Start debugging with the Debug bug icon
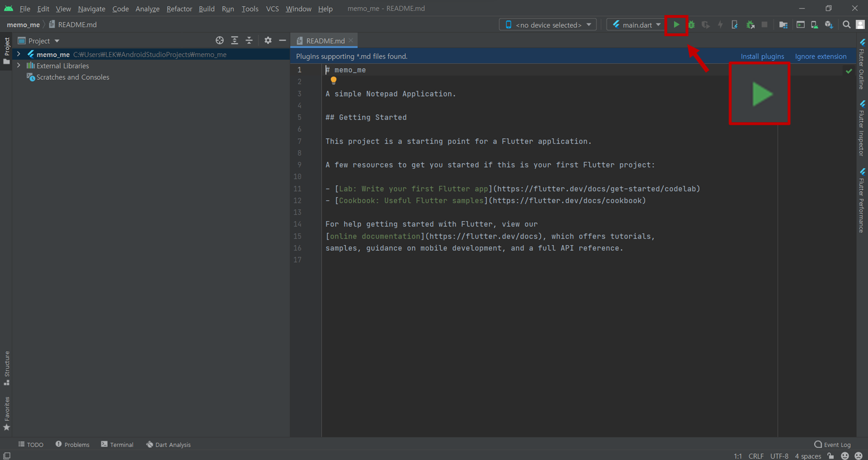 pos(691,24)
